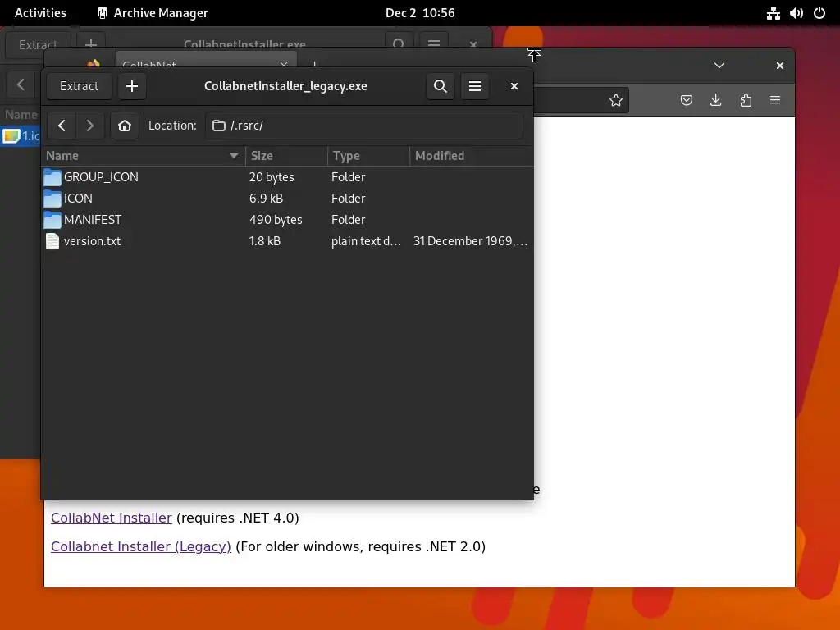Open the Firefox extensions puzzle icon
The image size is (840, 630).
746,100
